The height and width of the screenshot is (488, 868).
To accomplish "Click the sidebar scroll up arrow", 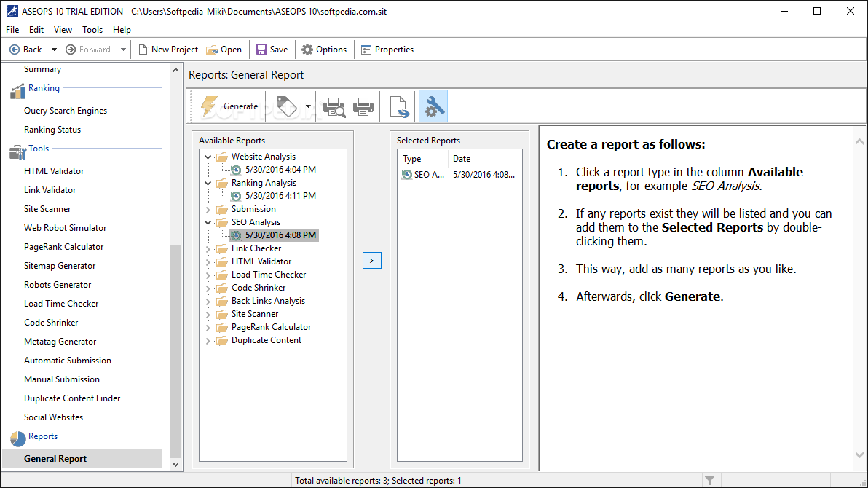I will [x=176, y=71].
